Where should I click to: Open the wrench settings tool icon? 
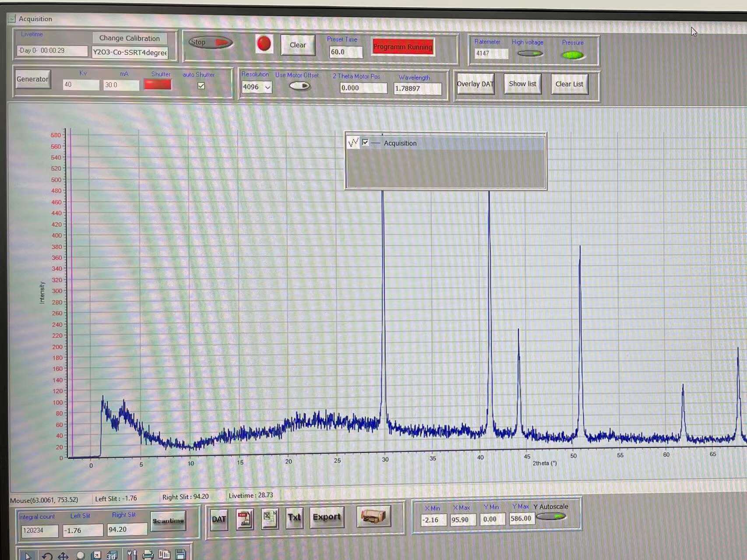(132, 555)
